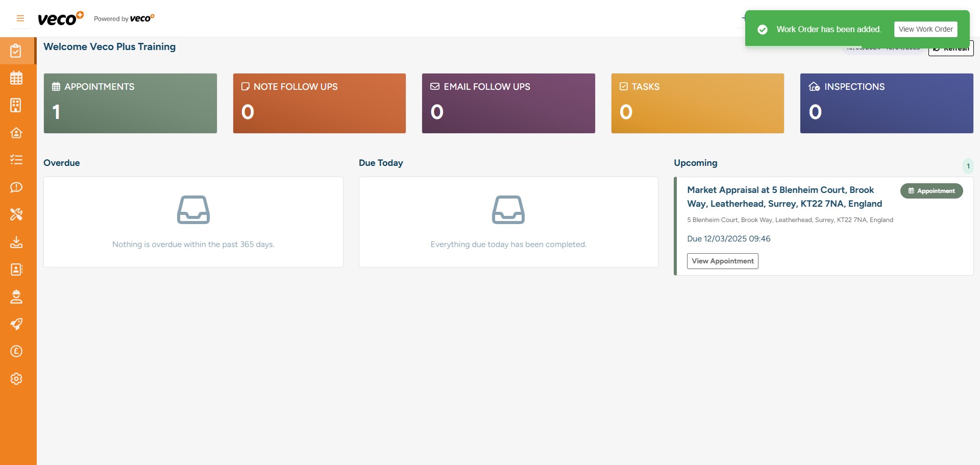
Task: Open the Note Follow Ups tile
Action: tap(319, 103)
